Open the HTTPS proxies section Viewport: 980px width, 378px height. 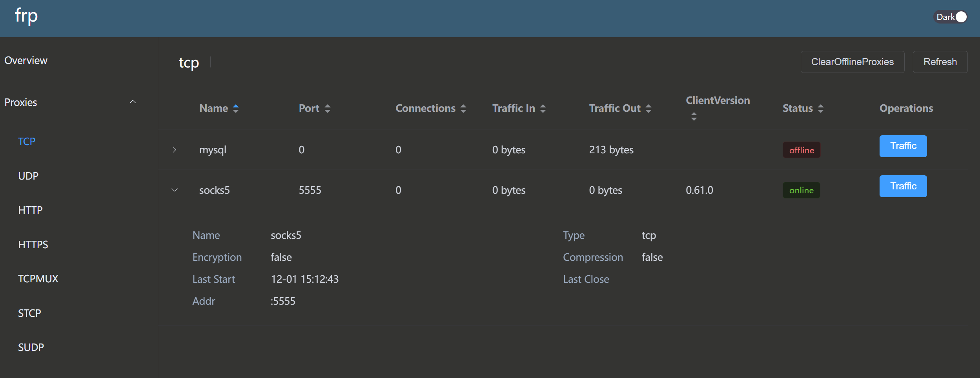(x=33, y=245)
